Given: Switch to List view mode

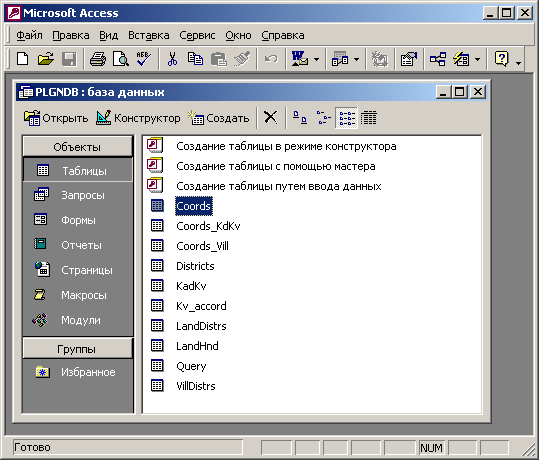Looking at the screenshot, I should (346, 118).
